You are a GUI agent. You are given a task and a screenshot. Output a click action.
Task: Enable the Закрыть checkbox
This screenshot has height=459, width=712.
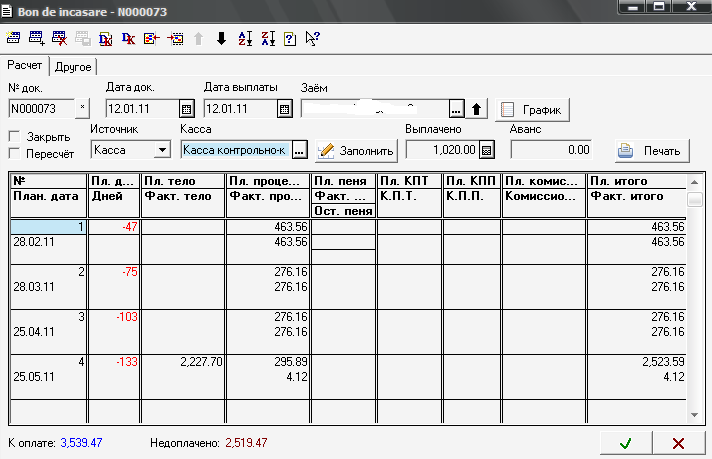pos(14,136)
